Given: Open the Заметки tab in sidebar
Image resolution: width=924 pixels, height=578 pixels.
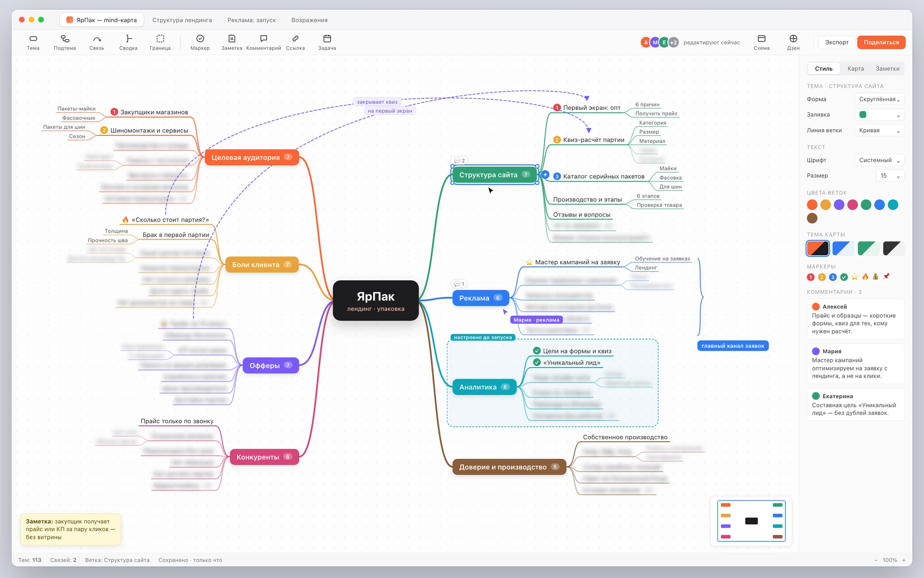Looking at the screenshot, I should 887,68.
